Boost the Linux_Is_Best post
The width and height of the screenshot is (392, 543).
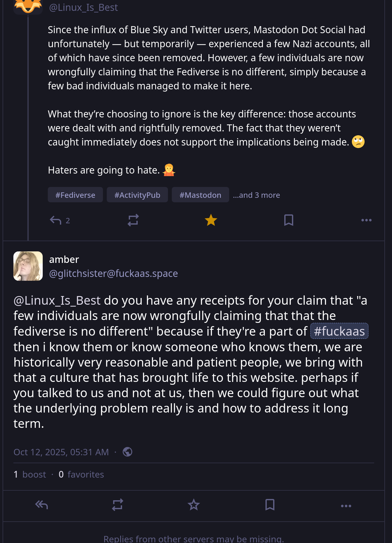[x=133, y=220]
